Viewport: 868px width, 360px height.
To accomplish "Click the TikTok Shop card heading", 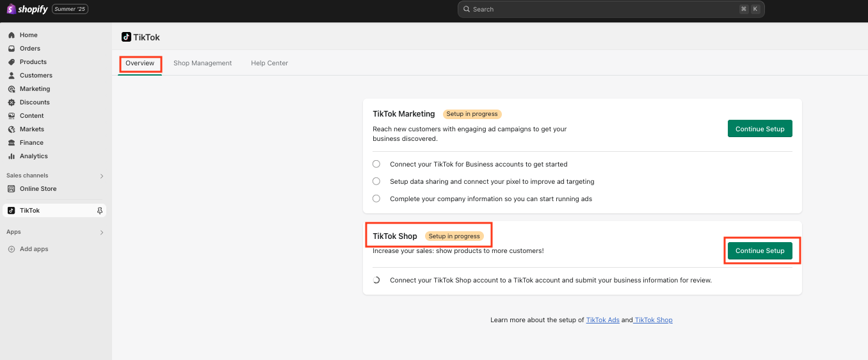I will (395, 236).
